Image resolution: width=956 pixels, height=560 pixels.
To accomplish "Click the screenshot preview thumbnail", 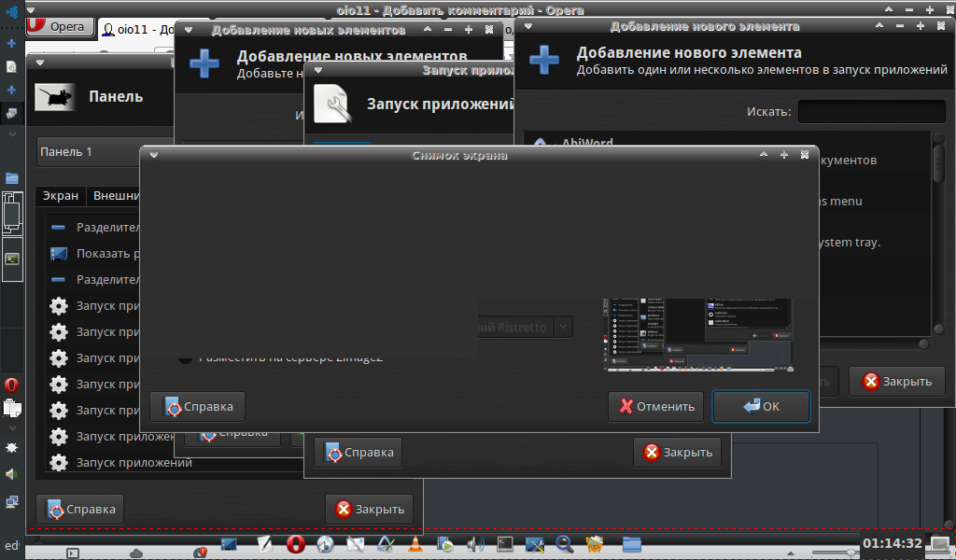I will tap(698, 335).
